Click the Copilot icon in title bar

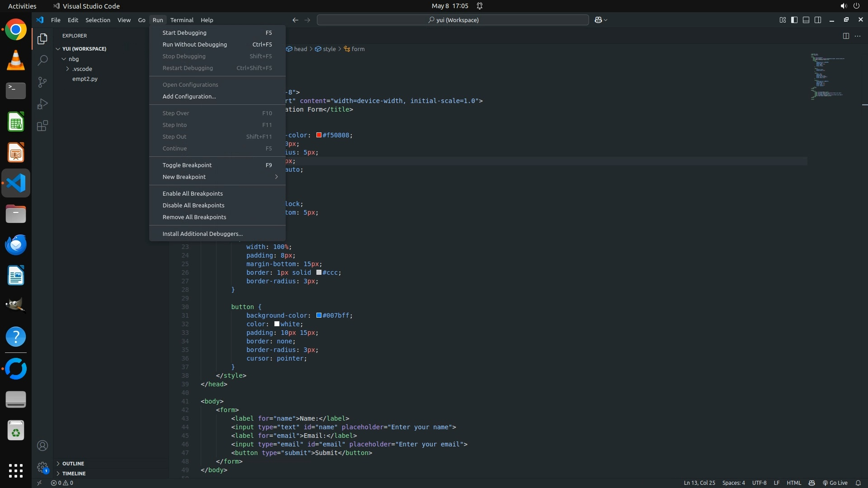click(598, 20)
